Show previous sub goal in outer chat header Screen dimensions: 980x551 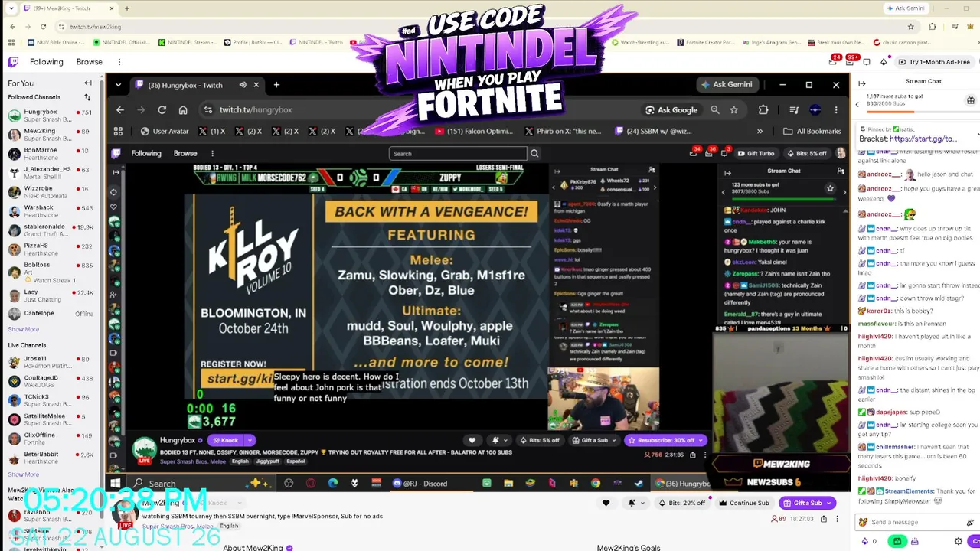(x=857, y=103)
